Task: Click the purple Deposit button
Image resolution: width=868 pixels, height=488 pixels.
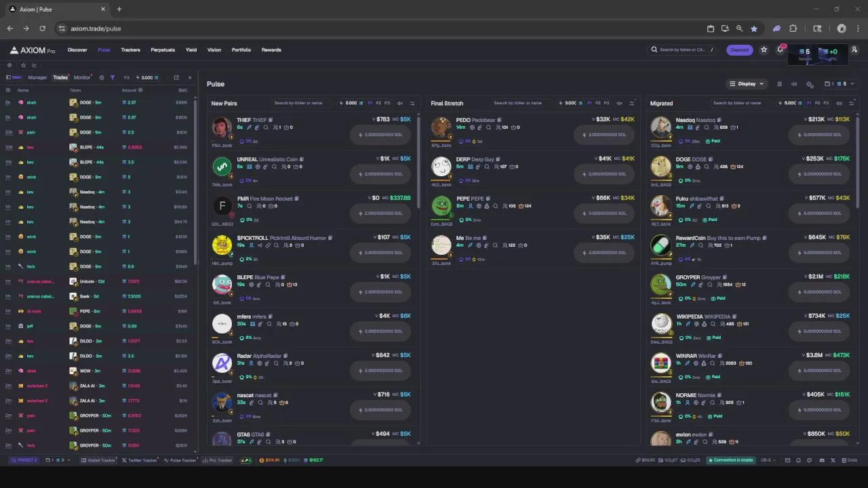Action: [739, 49]
